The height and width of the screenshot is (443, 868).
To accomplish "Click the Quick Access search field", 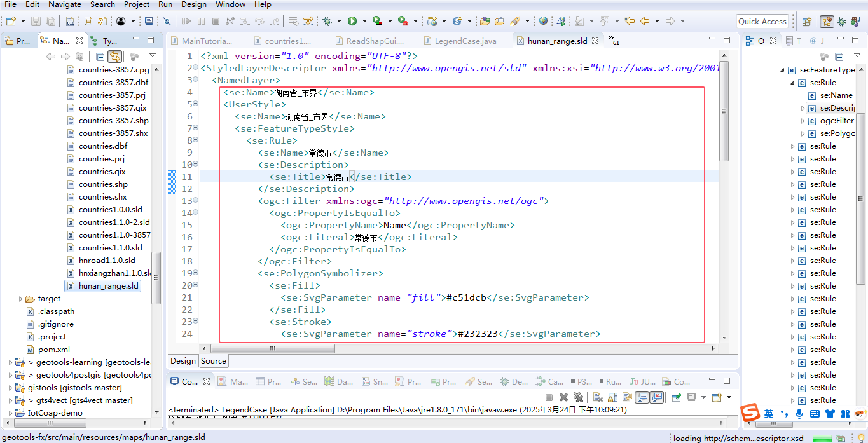I will 762,21.
